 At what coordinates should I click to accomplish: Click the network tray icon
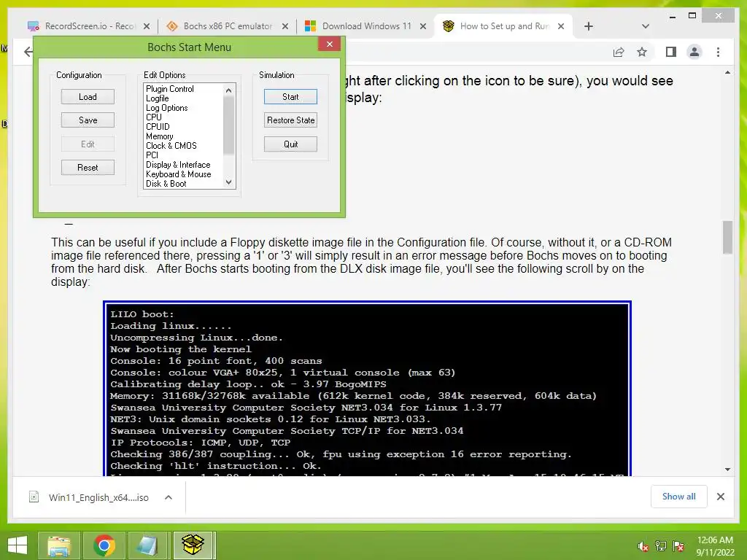click(661, 546)
